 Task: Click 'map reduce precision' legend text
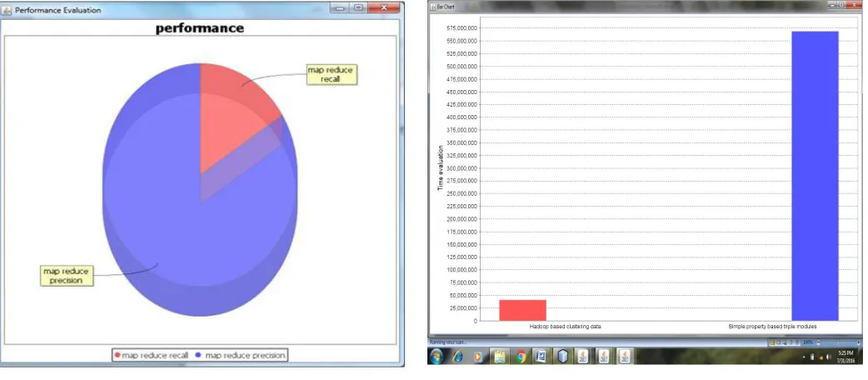[245, 355]
